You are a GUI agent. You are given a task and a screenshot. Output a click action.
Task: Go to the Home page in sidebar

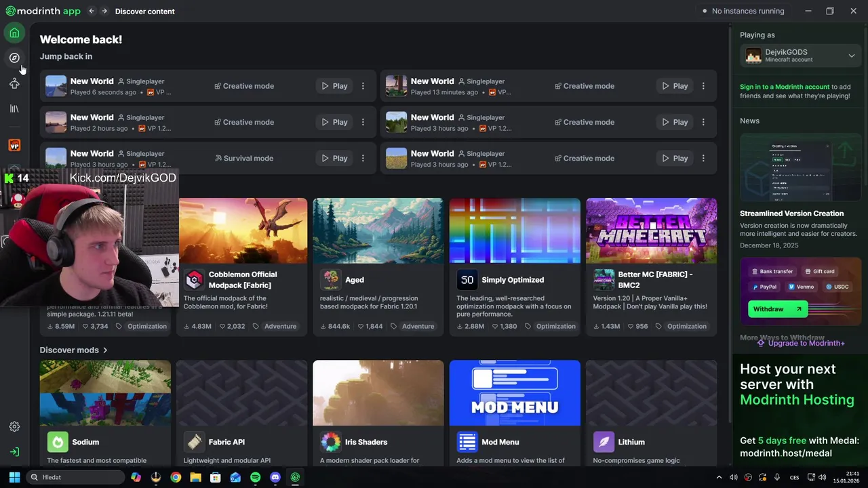(x=14, y=33)
